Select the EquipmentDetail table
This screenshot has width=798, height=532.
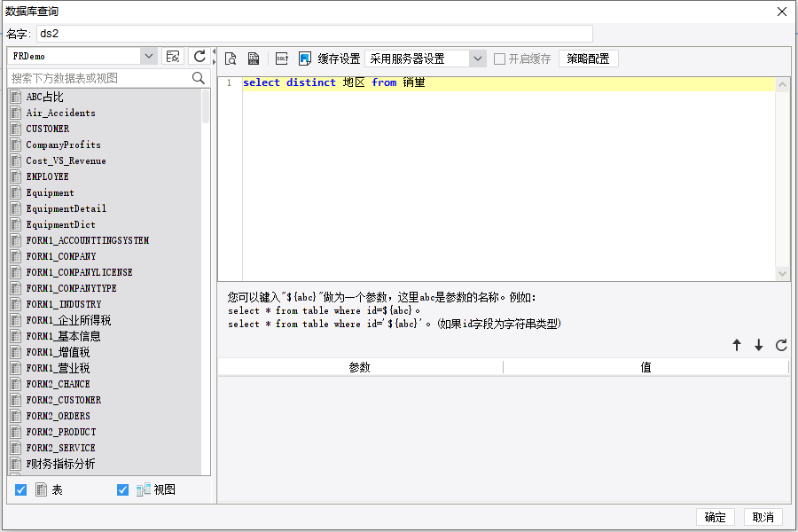point(66,208)
